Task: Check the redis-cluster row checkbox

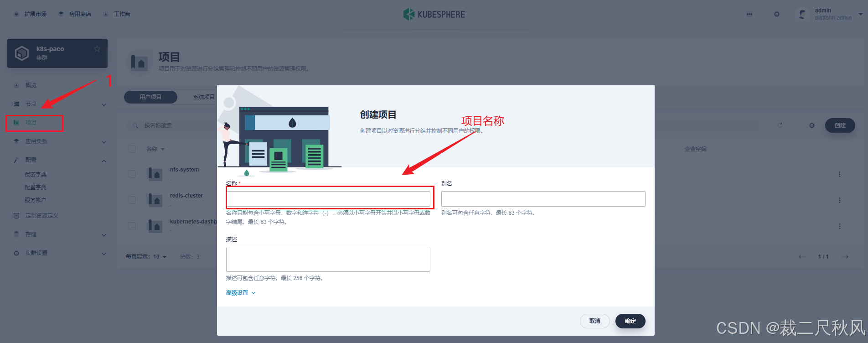Action: (132, 200)
